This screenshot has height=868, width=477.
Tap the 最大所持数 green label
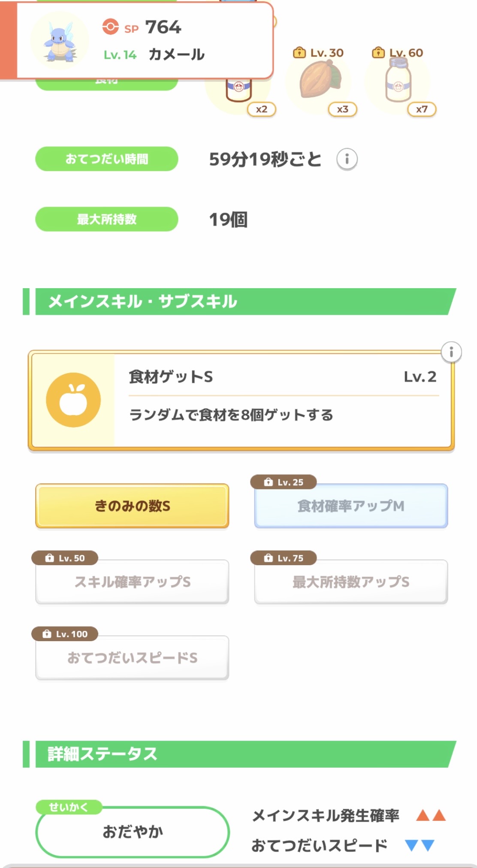click(x=106, y=219)
